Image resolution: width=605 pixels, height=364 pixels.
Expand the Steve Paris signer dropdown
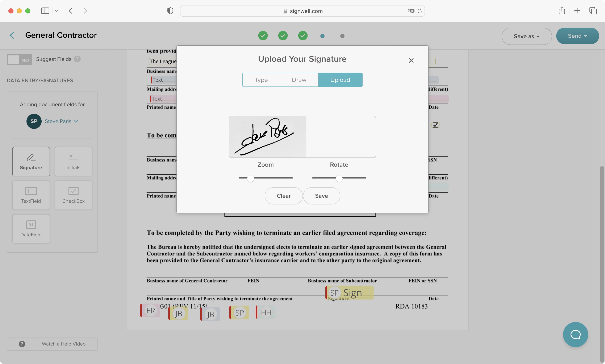(x=76, y=121)
